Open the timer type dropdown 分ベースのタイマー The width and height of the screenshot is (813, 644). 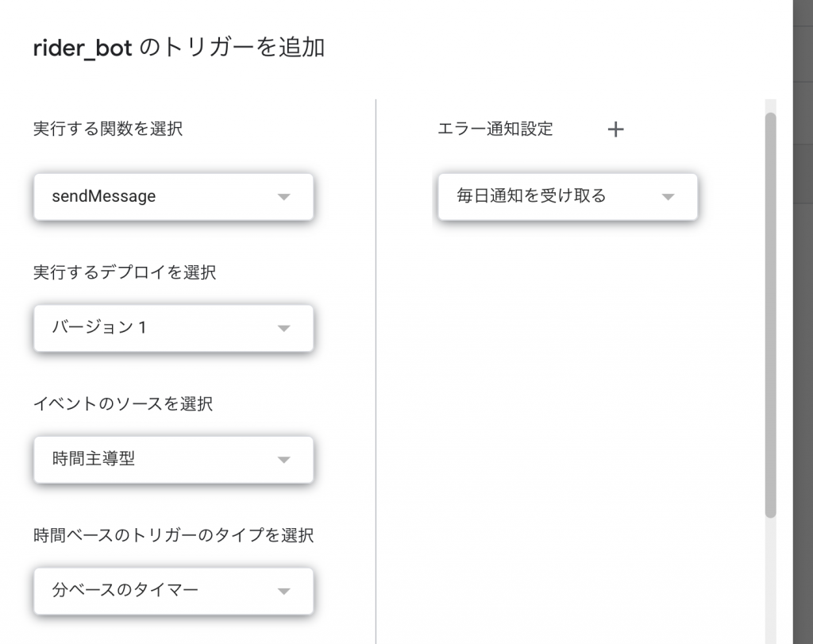pyautogui.click(x=173, y=591)
